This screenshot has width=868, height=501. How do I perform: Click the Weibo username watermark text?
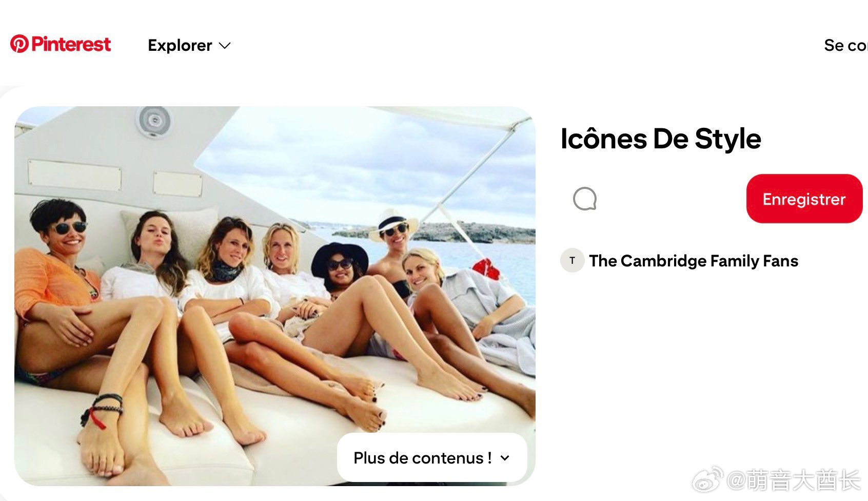point(794,480)
